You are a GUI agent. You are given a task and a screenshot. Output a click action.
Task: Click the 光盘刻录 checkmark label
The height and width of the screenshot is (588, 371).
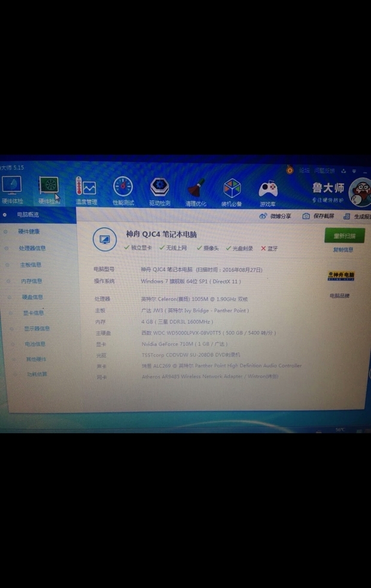point(239,248)
